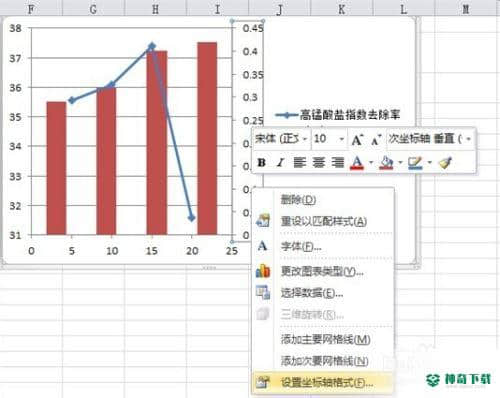The width and height of the screenshot is (500, 398).
Task: Open the 次坐标轴 垂直 chart element dropdown
Action: click(468, 139)
